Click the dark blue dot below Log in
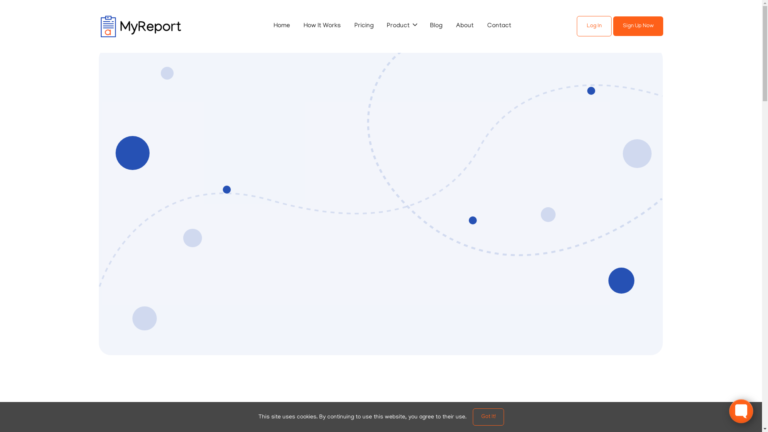This screenshot has height=432, width=768. (x=591, y=91)
